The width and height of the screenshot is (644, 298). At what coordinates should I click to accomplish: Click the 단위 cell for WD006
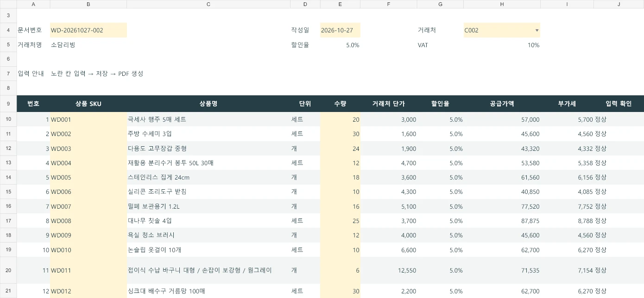305,192
